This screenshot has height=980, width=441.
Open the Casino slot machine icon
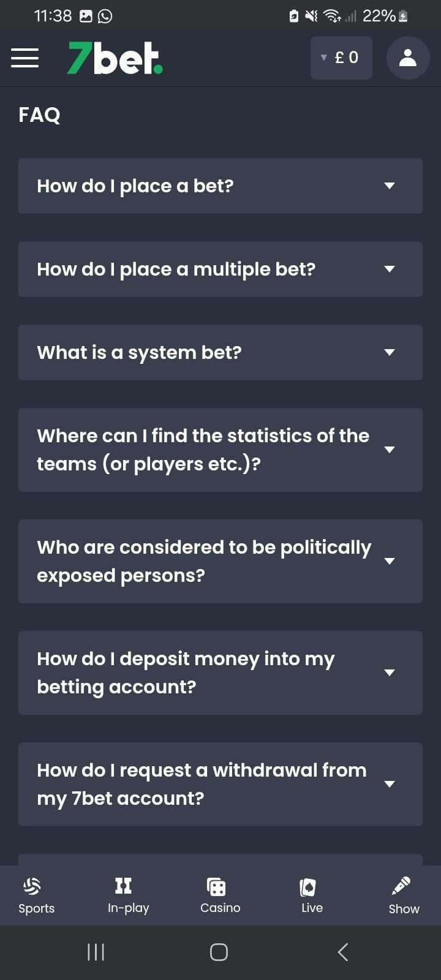click(219, 887)
